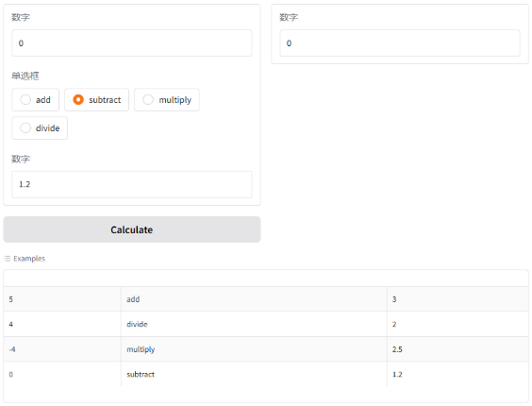Click the example cell showing -4

62,349
